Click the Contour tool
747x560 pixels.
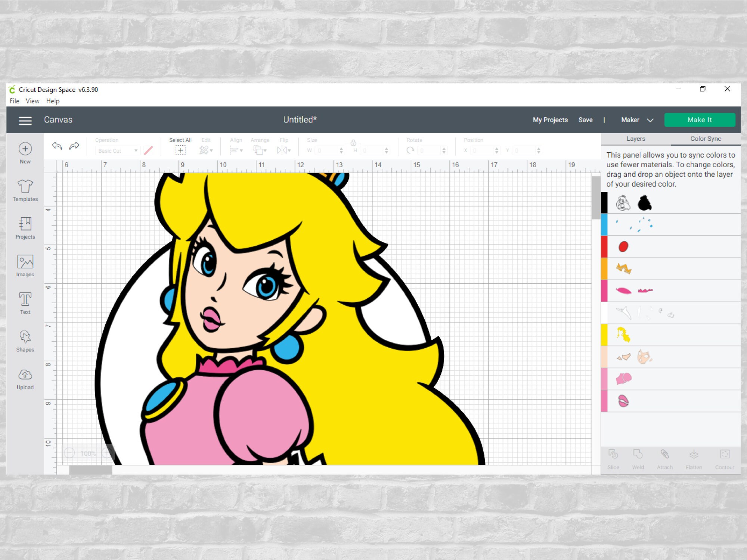[725, 459]
